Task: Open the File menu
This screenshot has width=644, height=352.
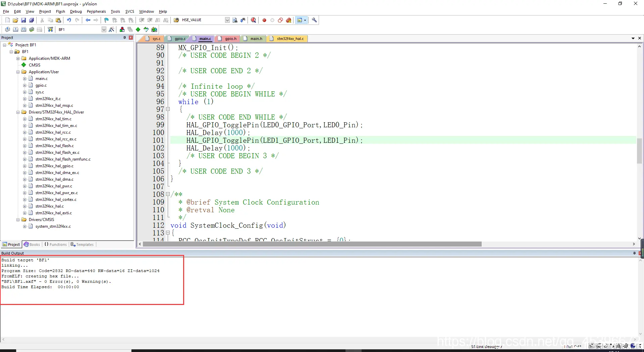Action: click(6, 11)
